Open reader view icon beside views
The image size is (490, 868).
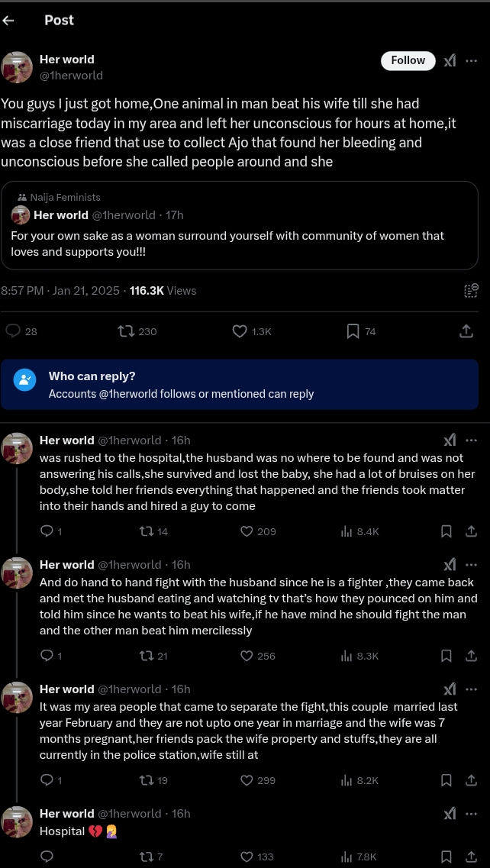[471, 290]
